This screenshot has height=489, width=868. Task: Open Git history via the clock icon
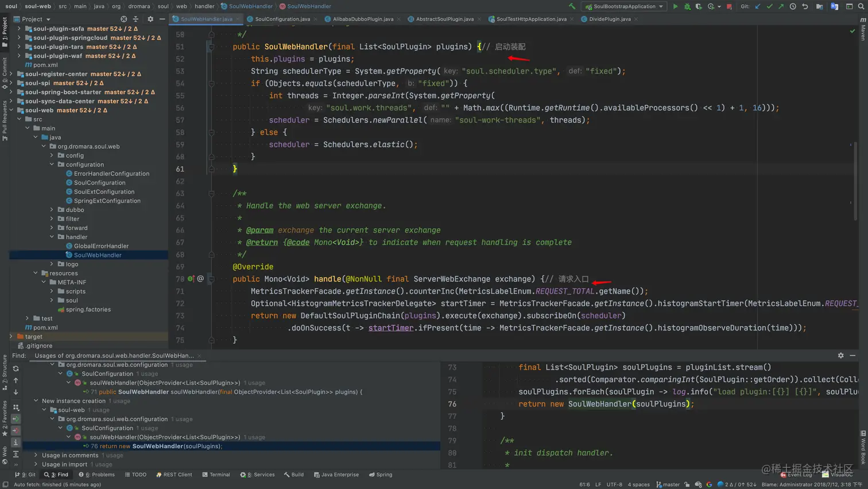[x=793, y=6]
